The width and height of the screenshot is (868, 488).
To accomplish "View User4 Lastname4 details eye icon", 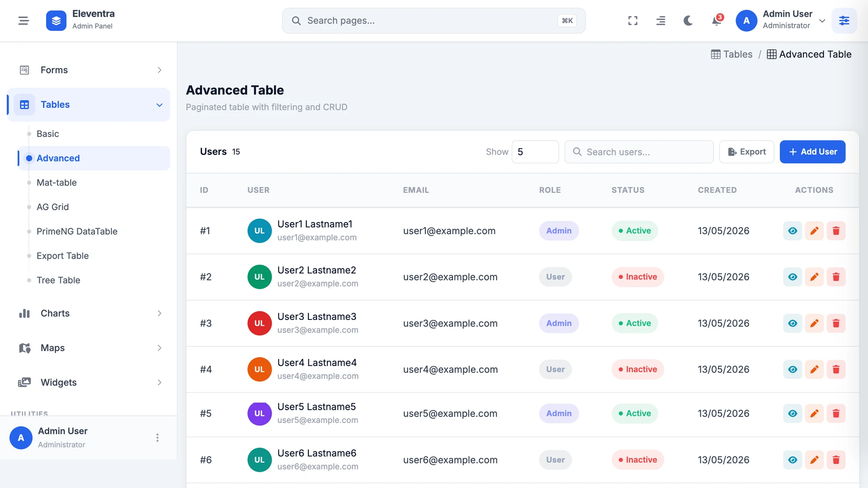I will tap(793, 370).
